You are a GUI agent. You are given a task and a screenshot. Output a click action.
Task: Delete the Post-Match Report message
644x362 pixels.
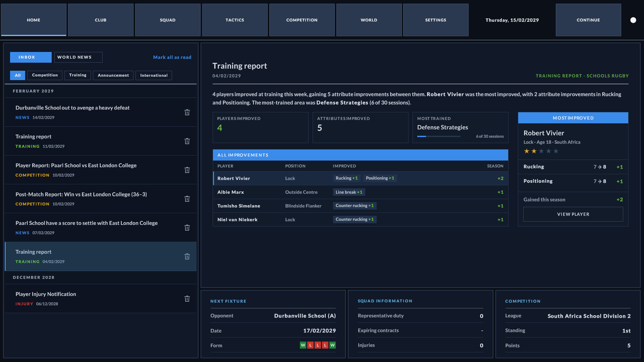click(187, 199)
